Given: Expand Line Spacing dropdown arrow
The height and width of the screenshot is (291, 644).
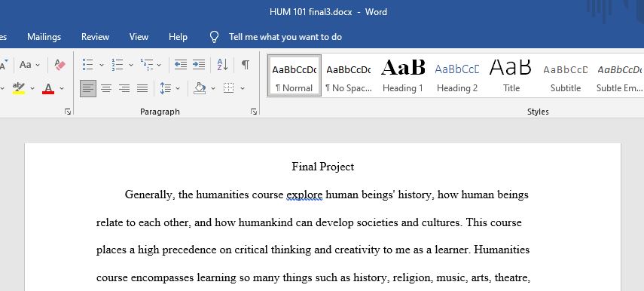Looking at the screenshot, I should tap(178, 88).
